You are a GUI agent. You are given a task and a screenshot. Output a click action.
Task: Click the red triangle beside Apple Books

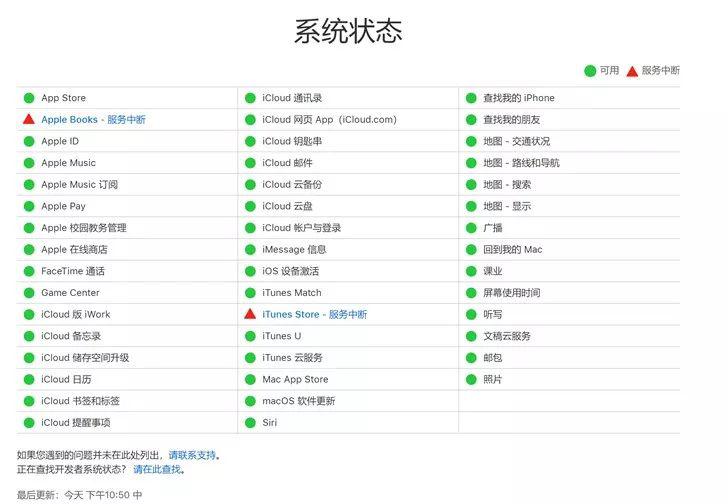tap(29, 119)
